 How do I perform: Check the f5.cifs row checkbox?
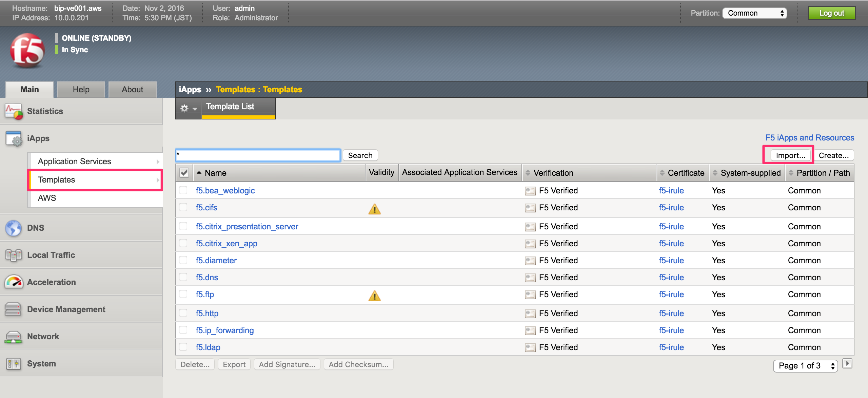point(183,207)
